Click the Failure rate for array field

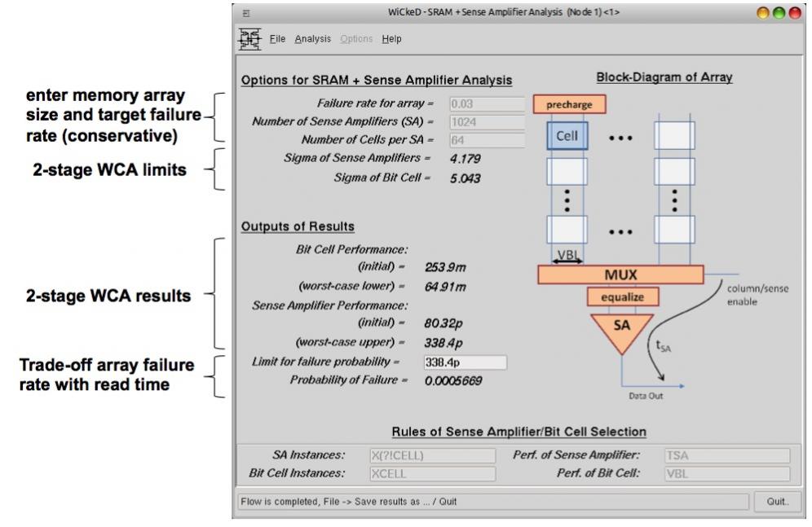click(487, 104)
